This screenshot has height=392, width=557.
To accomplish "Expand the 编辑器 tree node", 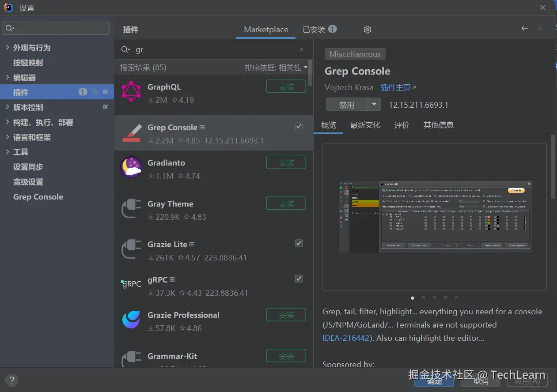I will 8,77.
